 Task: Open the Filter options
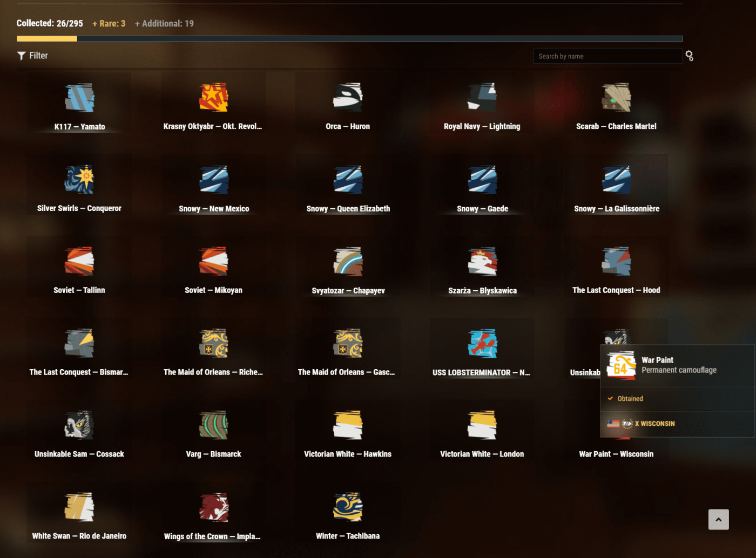point(32,56)
